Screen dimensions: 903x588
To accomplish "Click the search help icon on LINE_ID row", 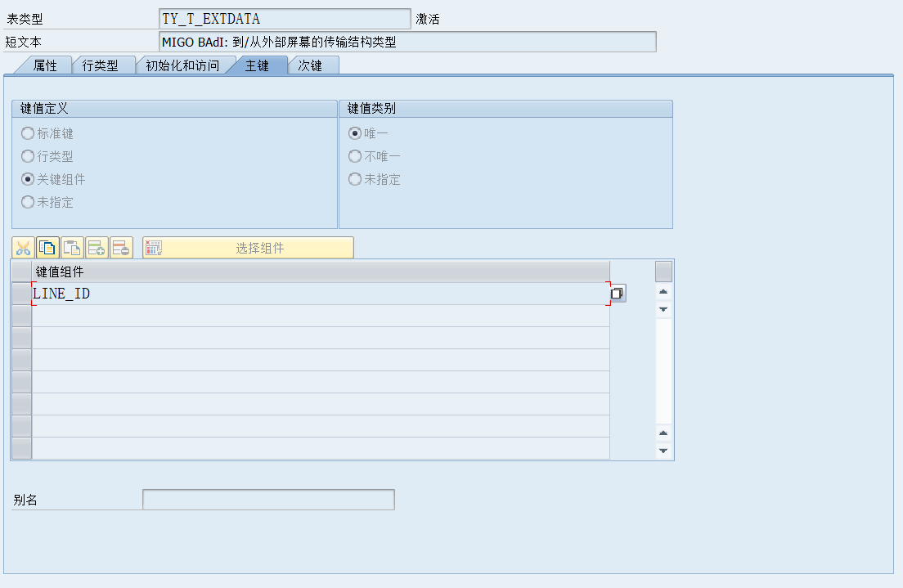I will pyautogui.click(x=618, y=292).
